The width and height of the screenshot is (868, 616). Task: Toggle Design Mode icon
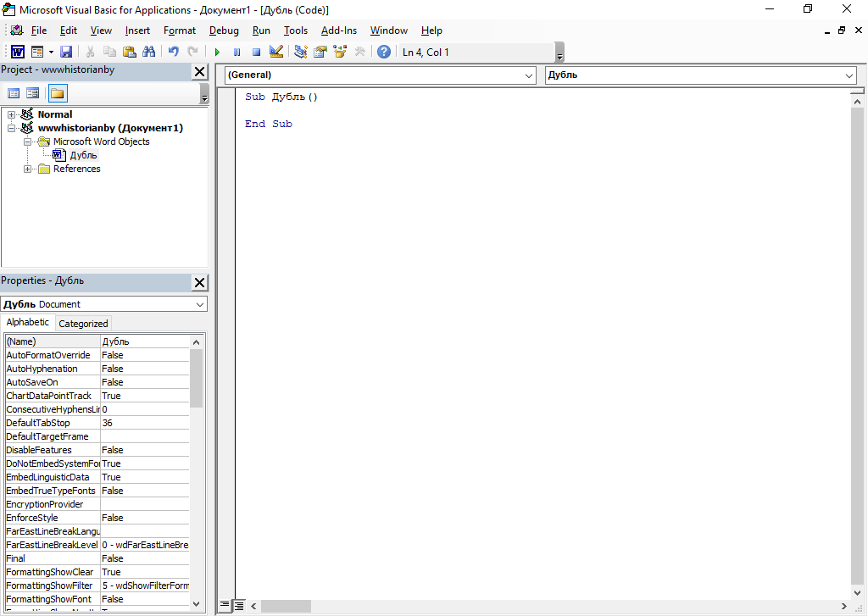pos(275,52)
